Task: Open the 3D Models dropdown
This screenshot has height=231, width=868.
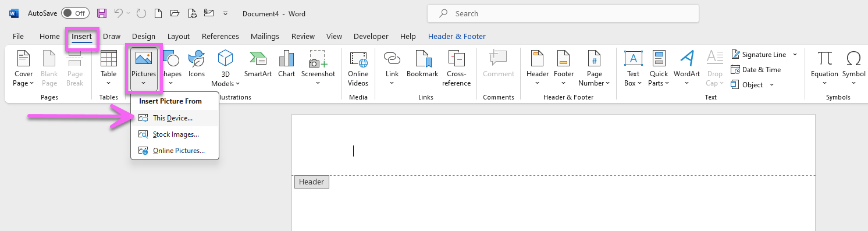Action: point(225,68)
